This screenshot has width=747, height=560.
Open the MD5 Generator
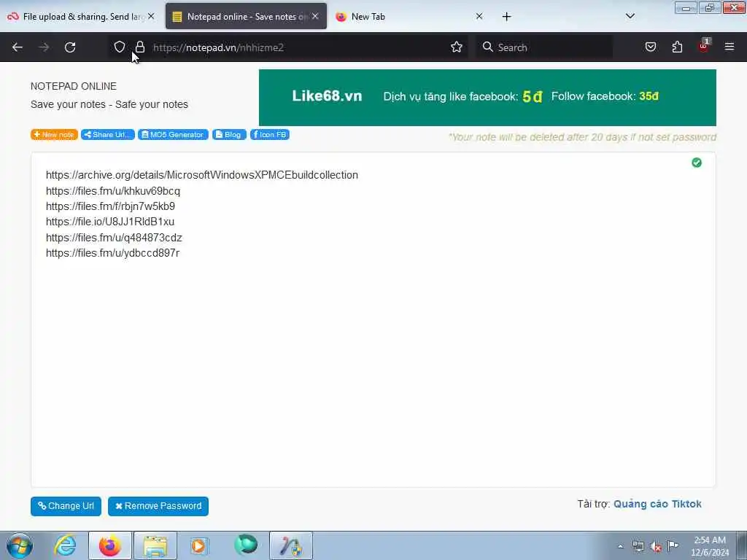coord(173,135)
